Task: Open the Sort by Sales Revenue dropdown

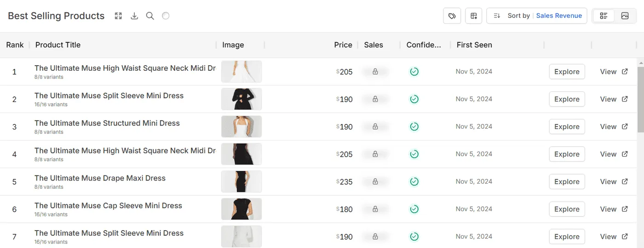Action: click(x=537, y=16)
